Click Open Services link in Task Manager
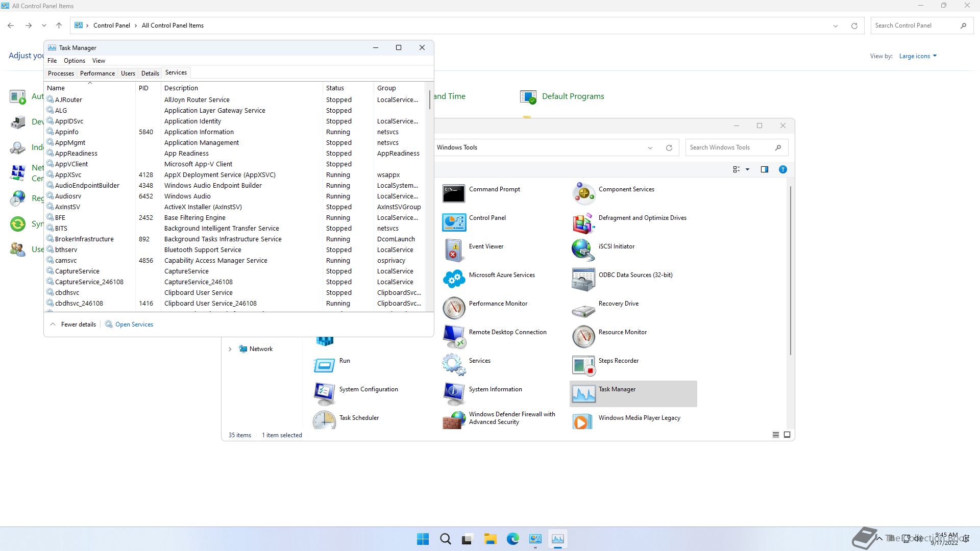The height and width of the screenshot is (551, 980). (129, 324)
